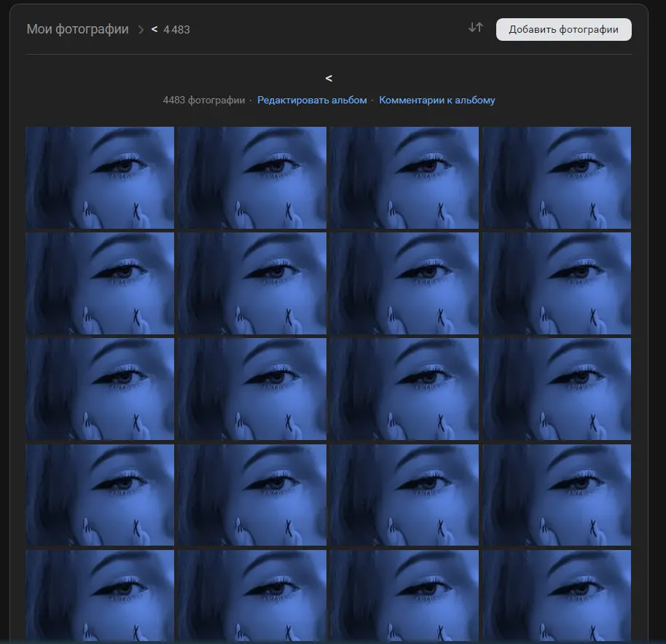Open fourth photo in the second row
Screen dimensions: 666x644
[557, 283]
